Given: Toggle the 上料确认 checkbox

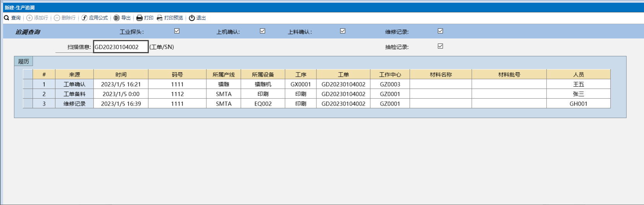Looking at the screenshot, I should click(x=343, y=31).
